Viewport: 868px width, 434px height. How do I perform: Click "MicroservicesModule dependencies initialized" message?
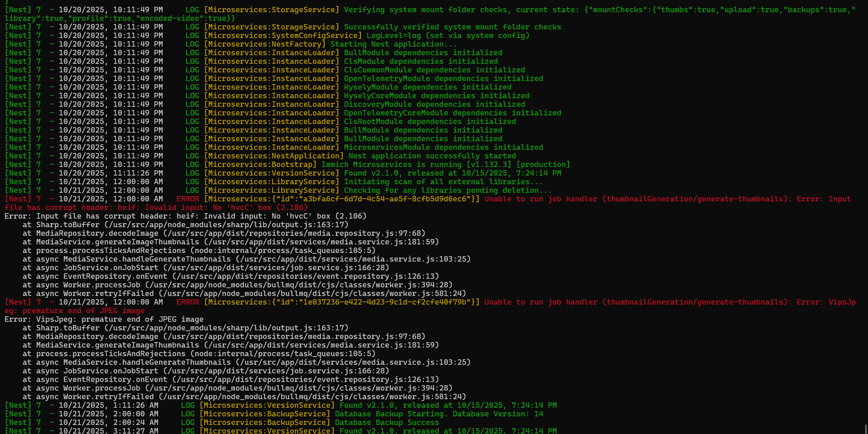pyautogui.click(x=443, y=148)
